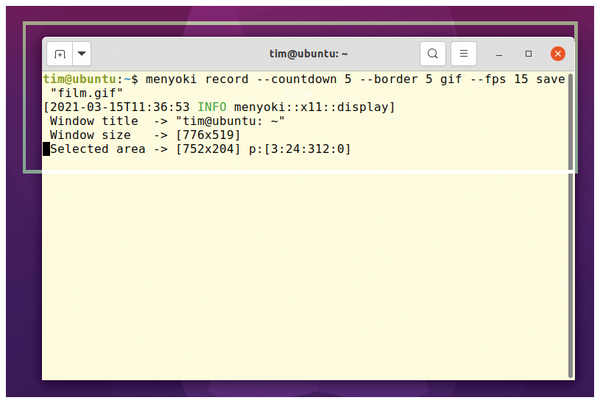Image resolution: width=600 pixels, height=403 pixels.
Task: Click the Window title line
Action: coord(167,121)
